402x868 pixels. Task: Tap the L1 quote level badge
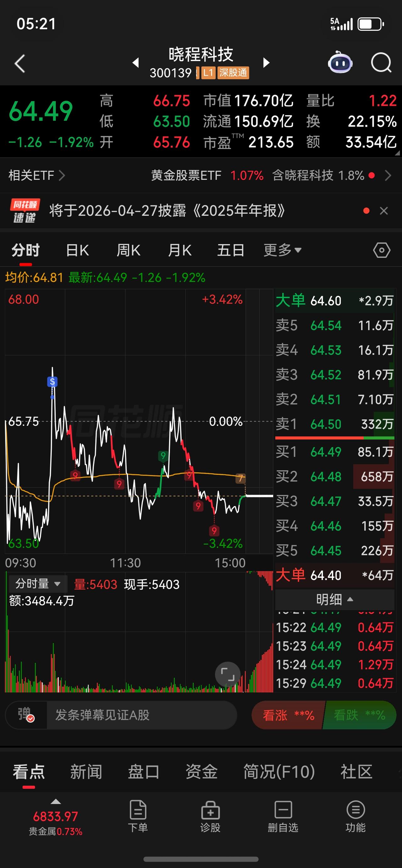pyautogui.click(x=209, y=73)
